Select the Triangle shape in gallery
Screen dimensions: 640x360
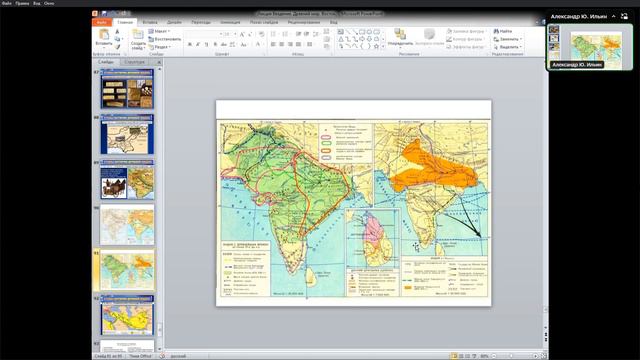pos(340,39)
